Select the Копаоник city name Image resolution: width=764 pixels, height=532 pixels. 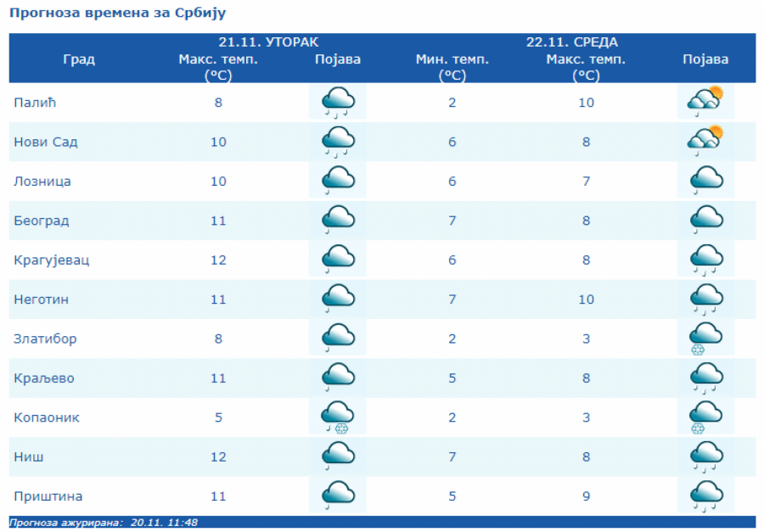coord(47,417)
